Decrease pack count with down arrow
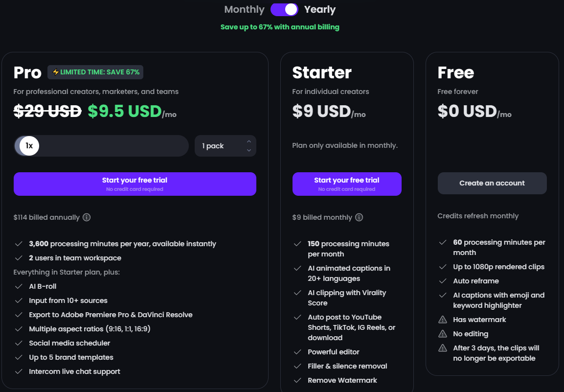 [x=249, y=150]
